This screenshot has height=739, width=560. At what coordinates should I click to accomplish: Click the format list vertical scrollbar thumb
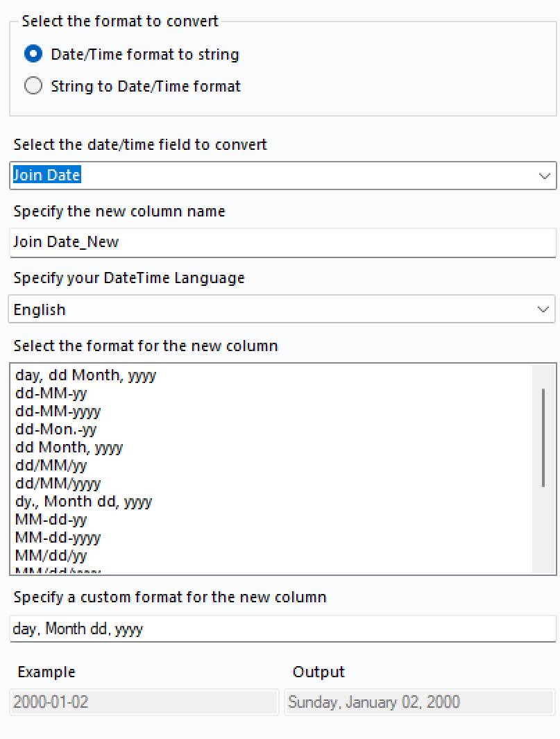point(543,437)
